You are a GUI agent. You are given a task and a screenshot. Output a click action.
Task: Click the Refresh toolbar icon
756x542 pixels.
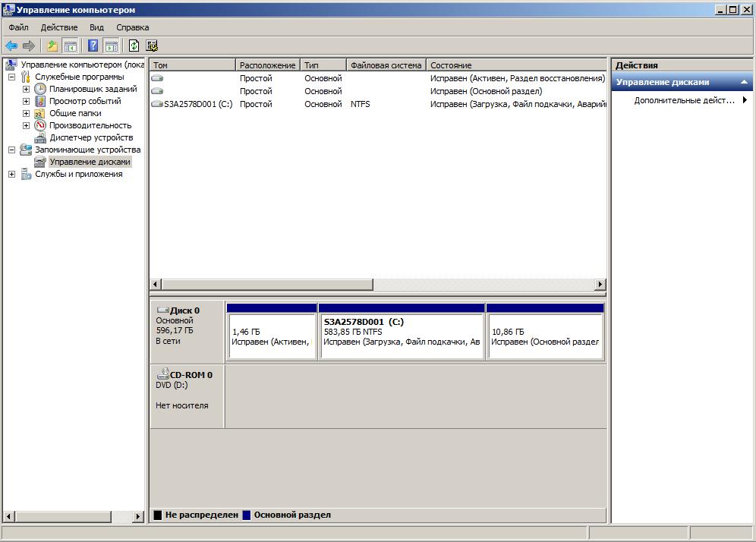[134, 46]
